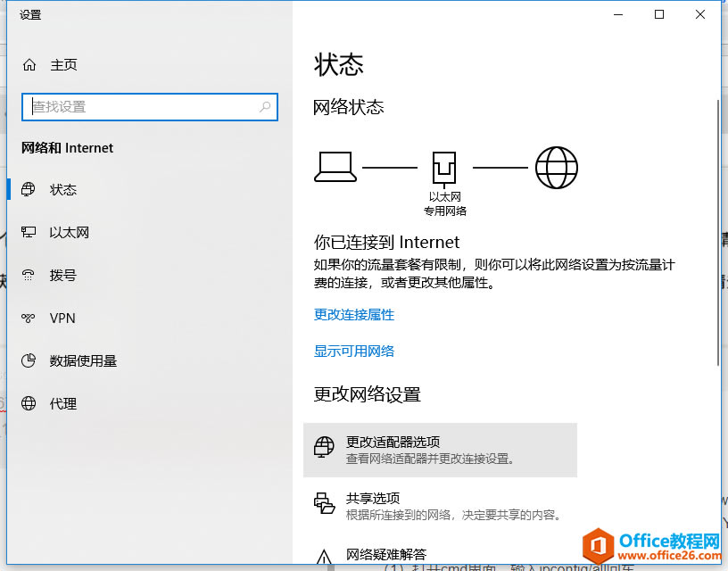Click the VPN connection icon
The image size is (728, 571).
pos(29,318)
